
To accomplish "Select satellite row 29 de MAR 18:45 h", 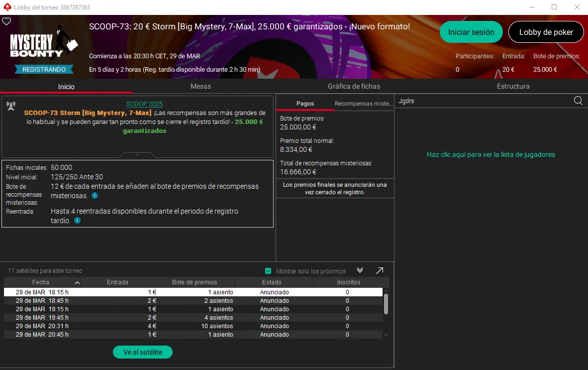I will coord(193,301).
